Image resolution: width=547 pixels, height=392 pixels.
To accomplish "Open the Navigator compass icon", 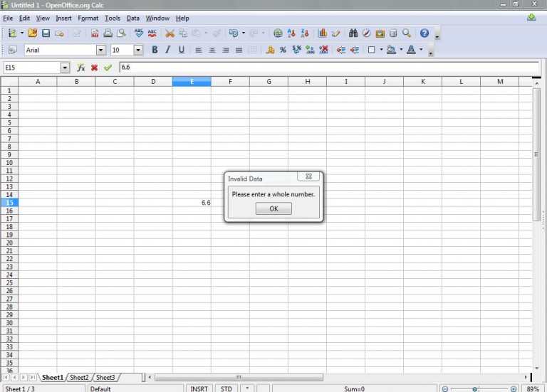I will tap(366, 33).
